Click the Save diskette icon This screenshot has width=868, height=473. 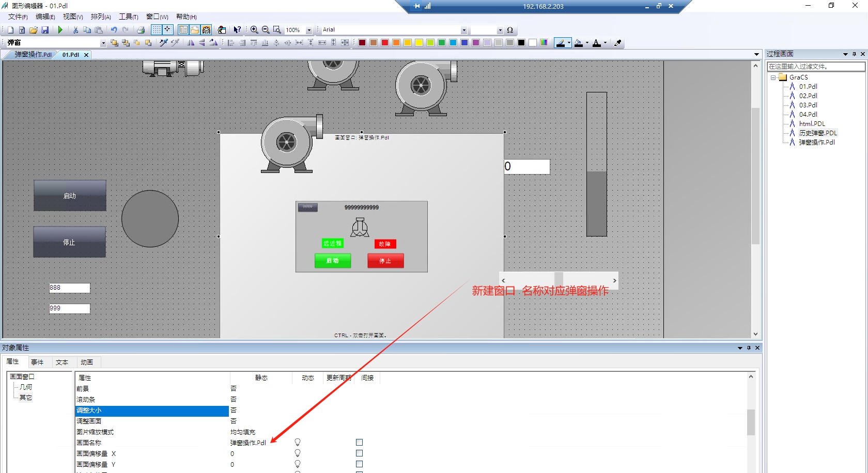[45, 30]
